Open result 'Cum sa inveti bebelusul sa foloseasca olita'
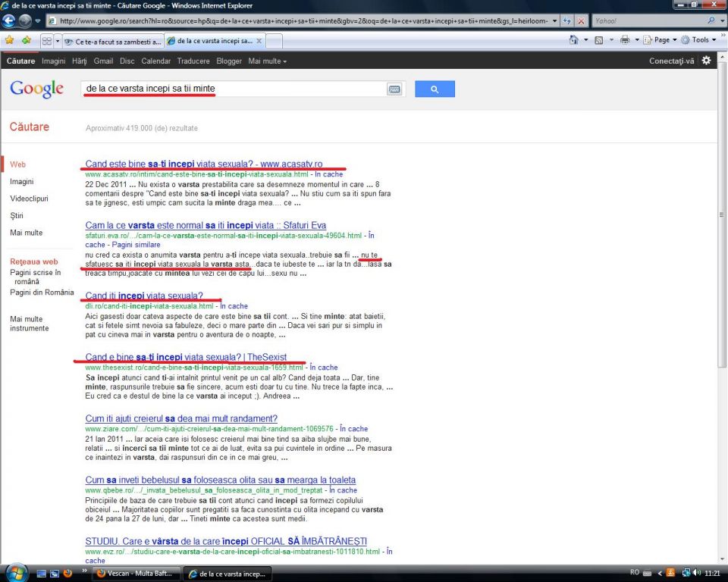This screenshot has height=582, width=728. [x=221, y=480]
